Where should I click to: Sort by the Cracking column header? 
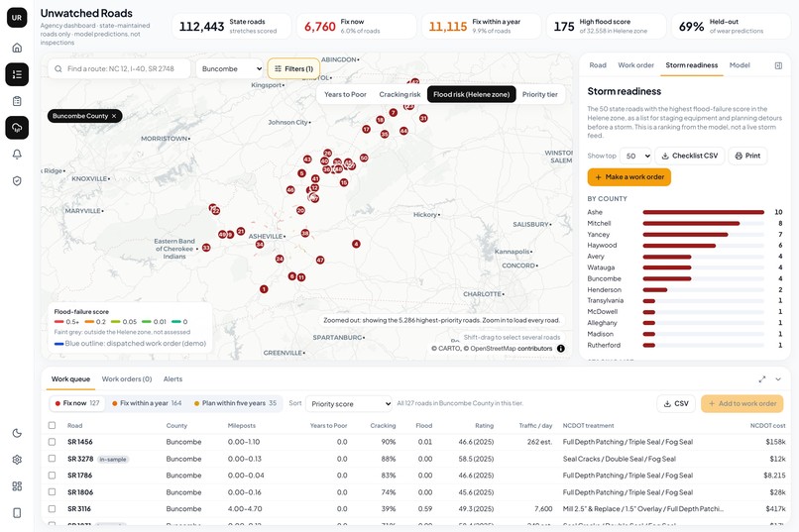[383, 426]
